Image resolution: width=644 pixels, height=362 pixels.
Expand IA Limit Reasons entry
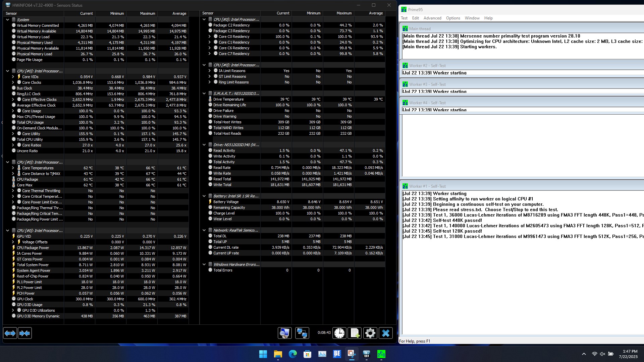pos(210,71)
